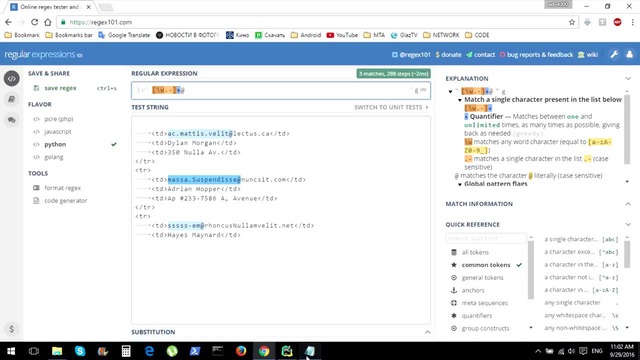Select meta sequences category
This screenshot has height=360, width=640.
coord(484,303)
